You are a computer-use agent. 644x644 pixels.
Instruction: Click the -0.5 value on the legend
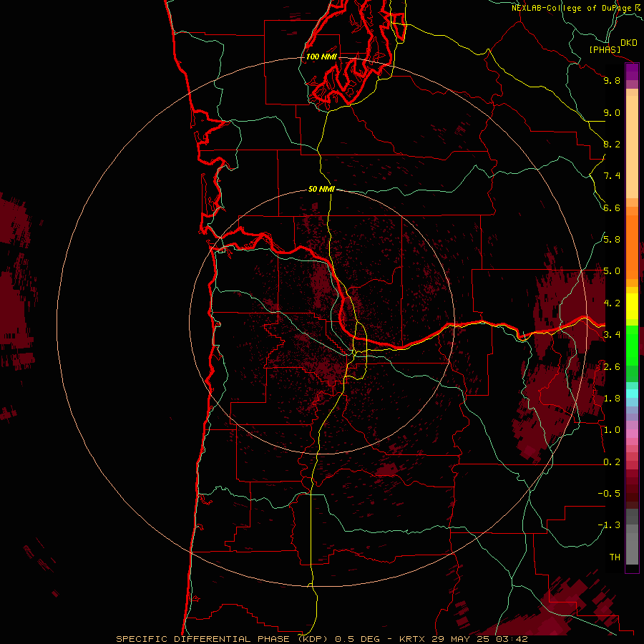(609, 494)
